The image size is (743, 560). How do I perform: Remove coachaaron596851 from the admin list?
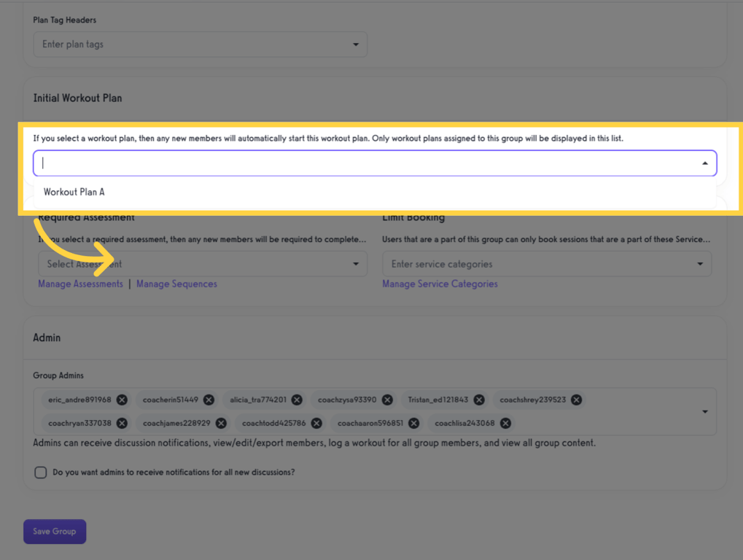[x=413, y=423]
